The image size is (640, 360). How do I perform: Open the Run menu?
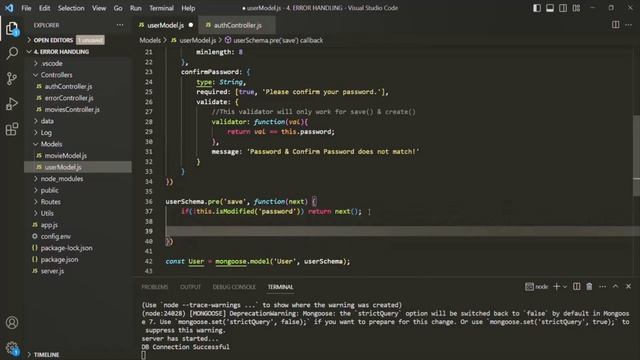pyautogui.click(x=136, y=8)
